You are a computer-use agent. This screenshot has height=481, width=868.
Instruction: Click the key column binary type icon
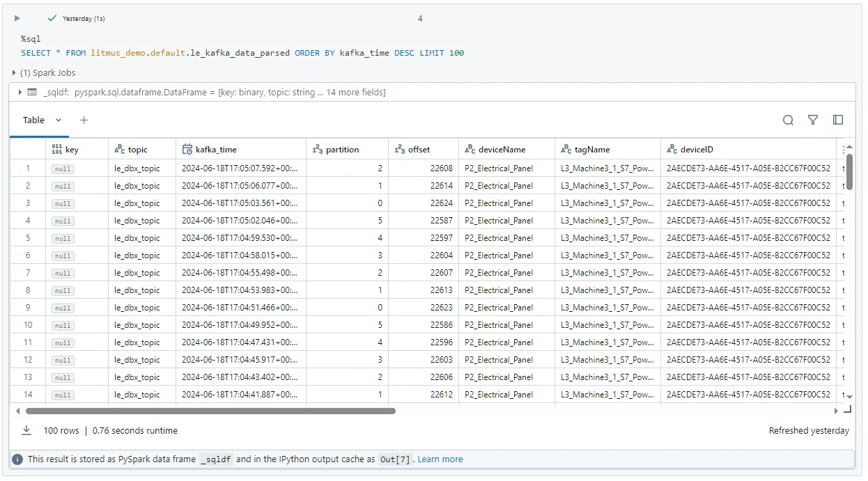point(57,149)
